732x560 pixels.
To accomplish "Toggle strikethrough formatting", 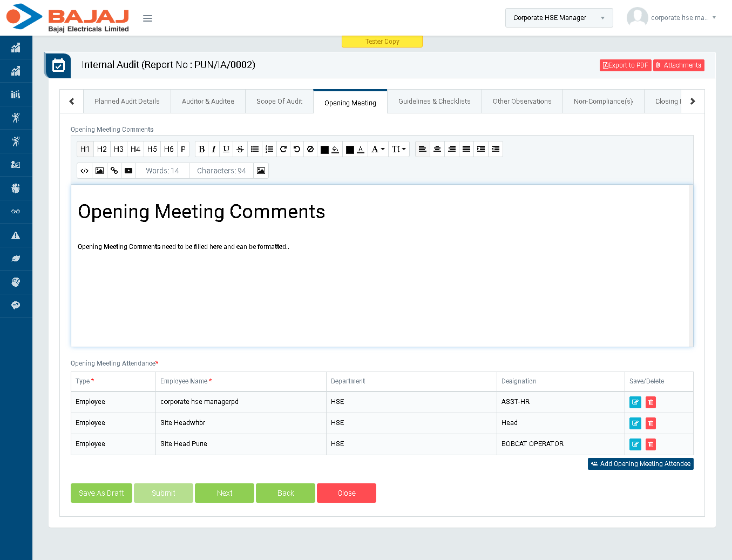I will [240, 149].
